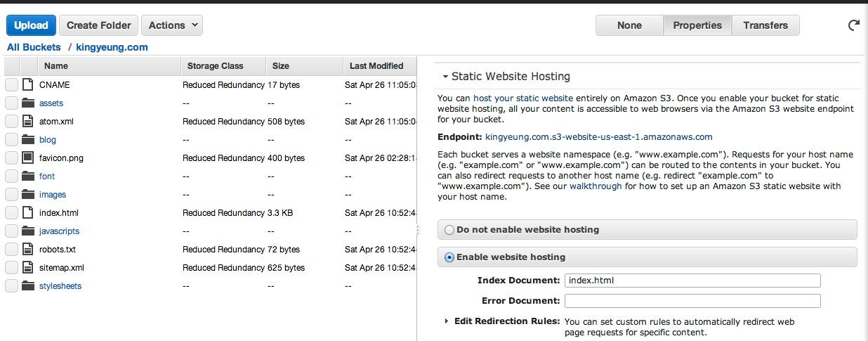Click the panel splitter handle between panes
This screenshot has height=341, width=868.
click(419, 230)
